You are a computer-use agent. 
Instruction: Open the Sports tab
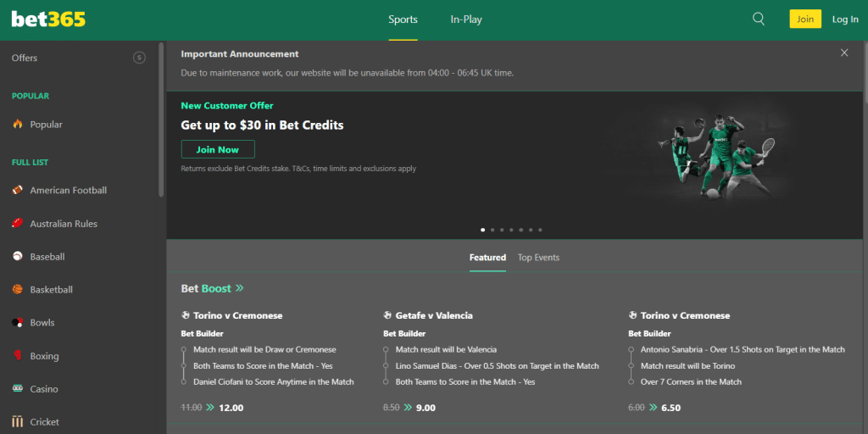[x=403, y=19]
